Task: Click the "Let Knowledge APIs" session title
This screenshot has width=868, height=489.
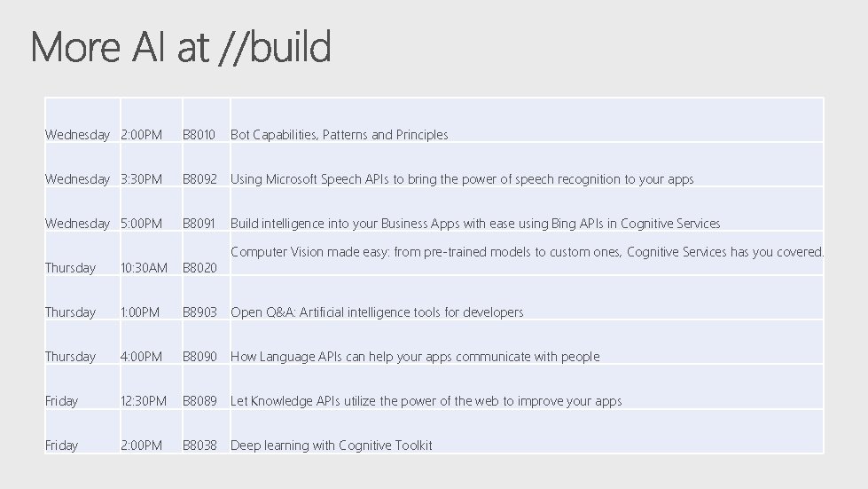Action: coord(426,401)
